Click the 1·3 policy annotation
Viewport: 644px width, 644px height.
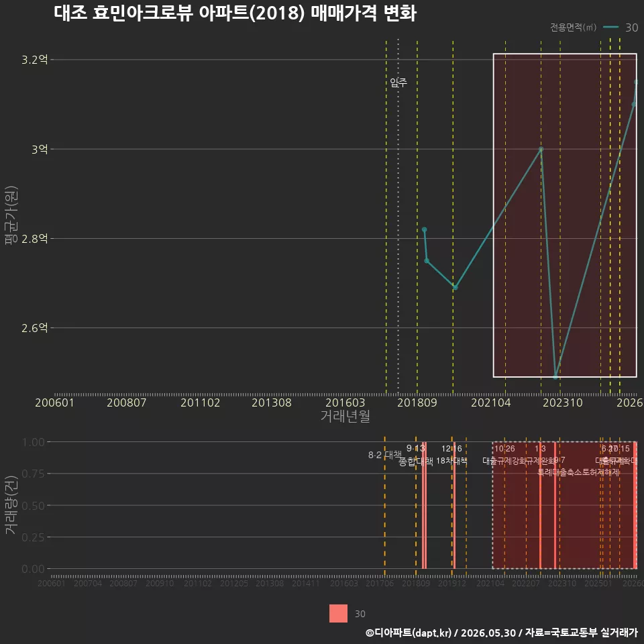tap(540, 449)
